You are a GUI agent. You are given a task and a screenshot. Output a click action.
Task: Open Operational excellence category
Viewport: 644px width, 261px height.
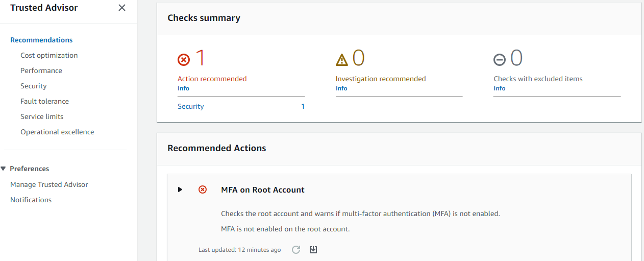coord(57,132)
